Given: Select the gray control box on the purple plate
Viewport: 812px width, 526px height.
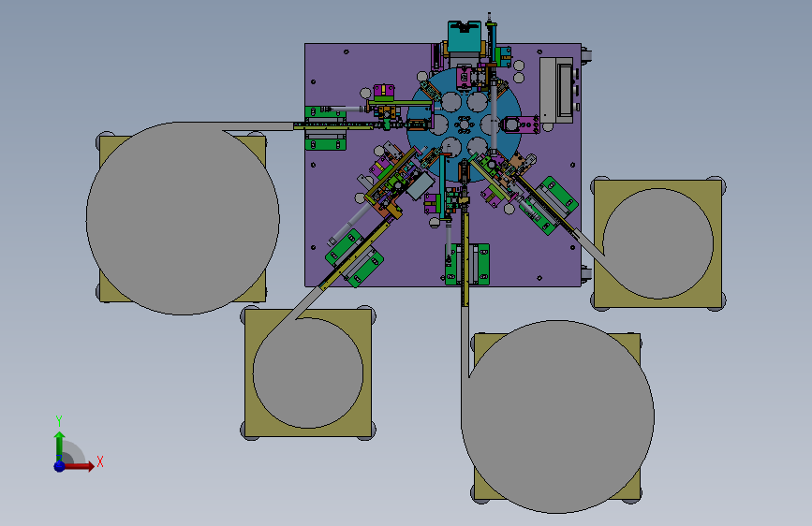Looking at the screenshot, I should tap(556, 91).
